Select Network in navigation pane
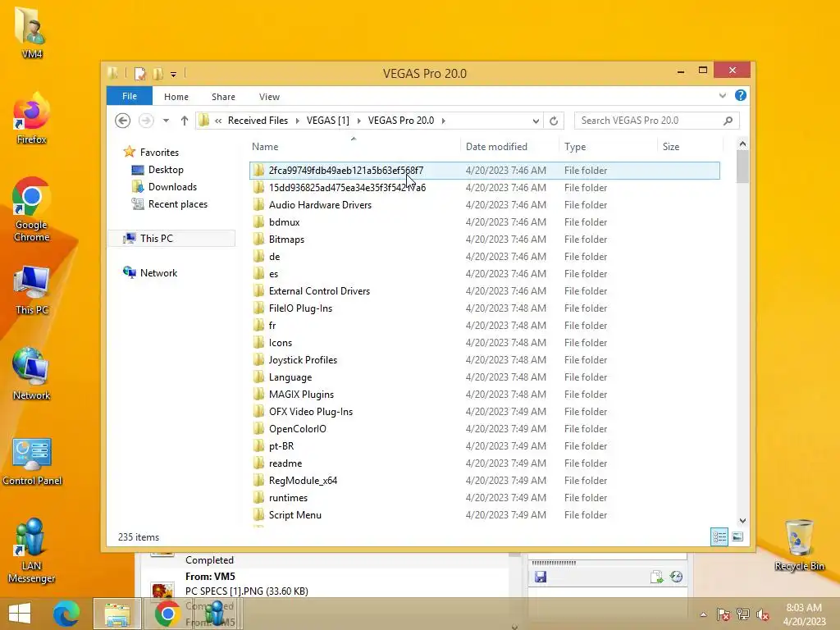The width and height of the screenshot is (840, 630). click(x=158, y=272)
